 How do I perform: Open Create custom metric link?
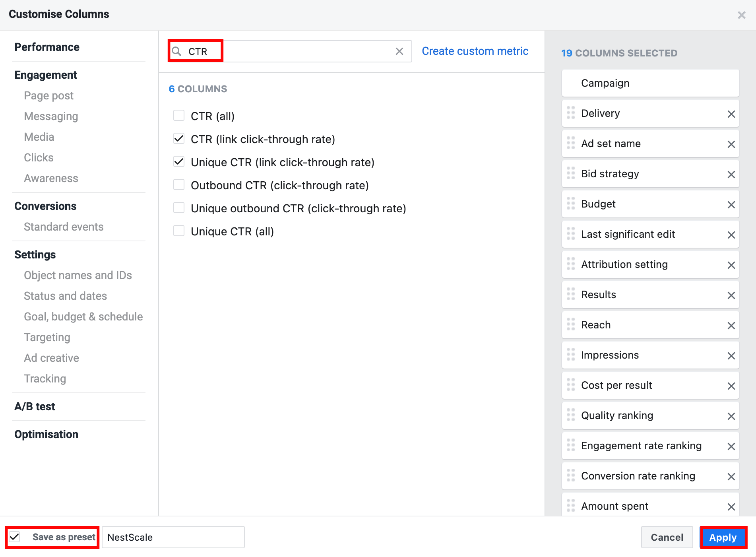click(475, 51)
